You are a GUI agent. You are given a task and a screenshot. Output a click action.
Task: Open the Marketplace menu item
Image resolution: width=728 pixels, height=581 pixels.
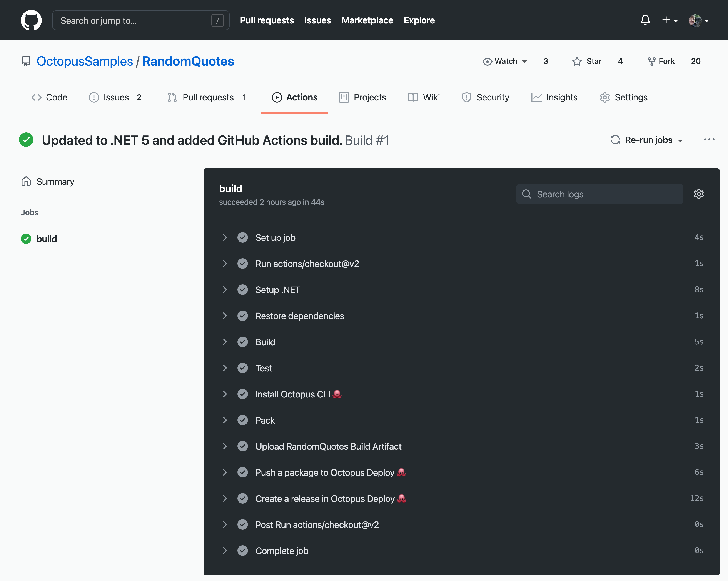(367, 20)
